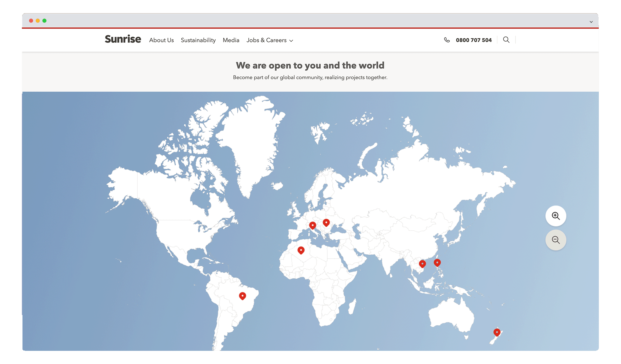Screen dimensions: 621x364
Task: Click the map pin in Algeria
Action: (x=301, y=250)
